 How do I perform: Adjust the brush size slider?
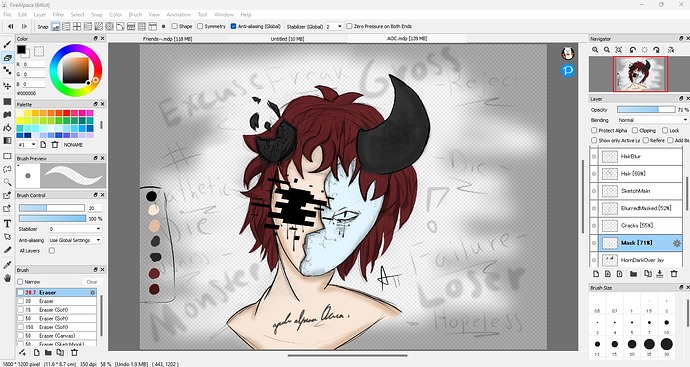[x=52, y=208]
